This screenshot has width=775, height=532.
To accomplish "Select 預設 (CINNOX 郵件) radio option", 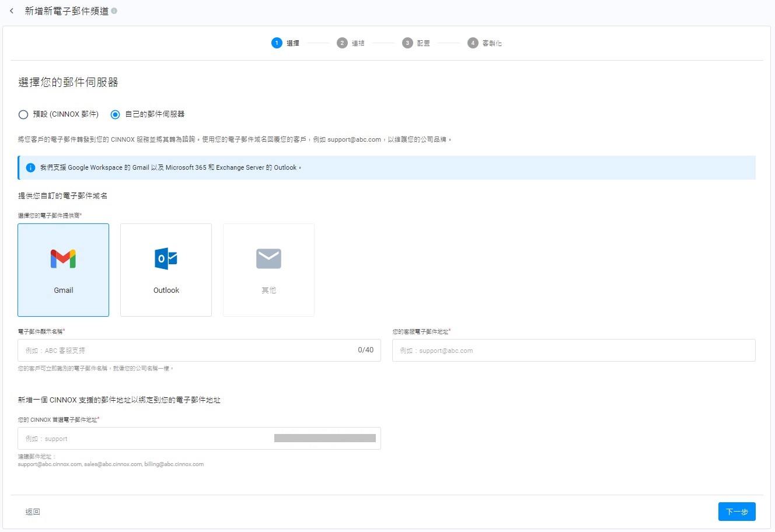I will tap(23, 114).
